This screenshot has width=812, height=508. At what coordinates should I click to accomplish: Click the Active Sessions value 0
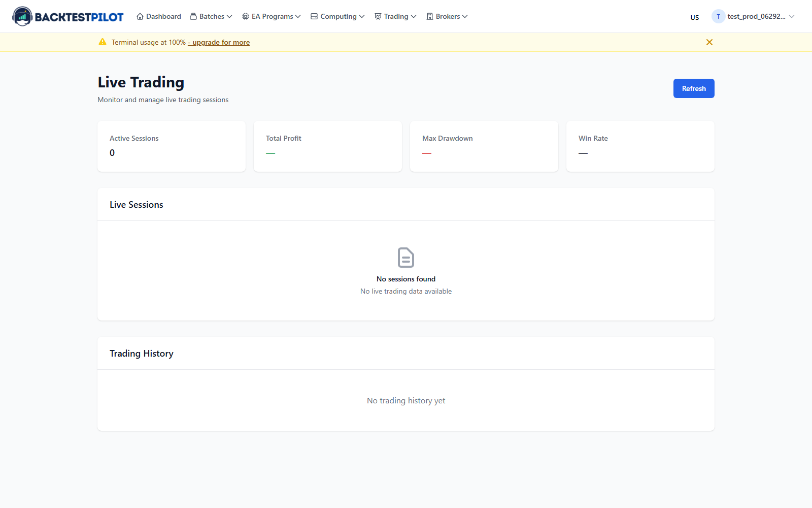(112, 153)
